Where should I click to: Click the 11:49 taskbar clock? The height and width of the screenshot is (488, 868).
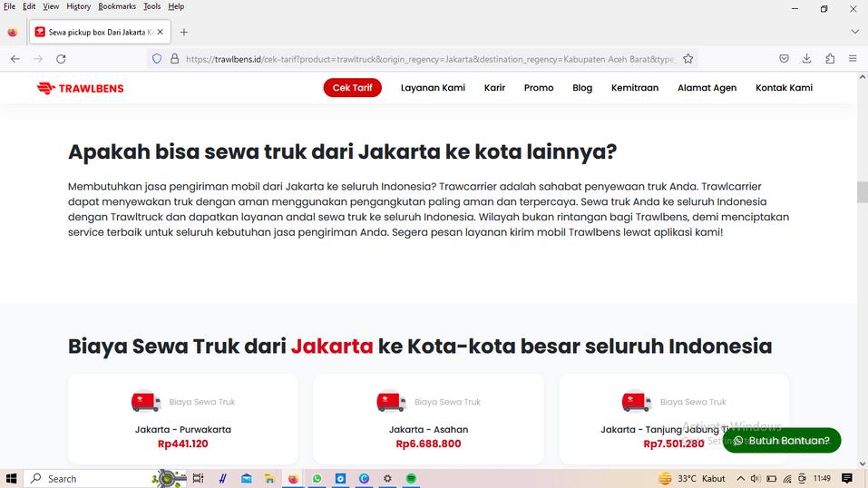point(822,479)
